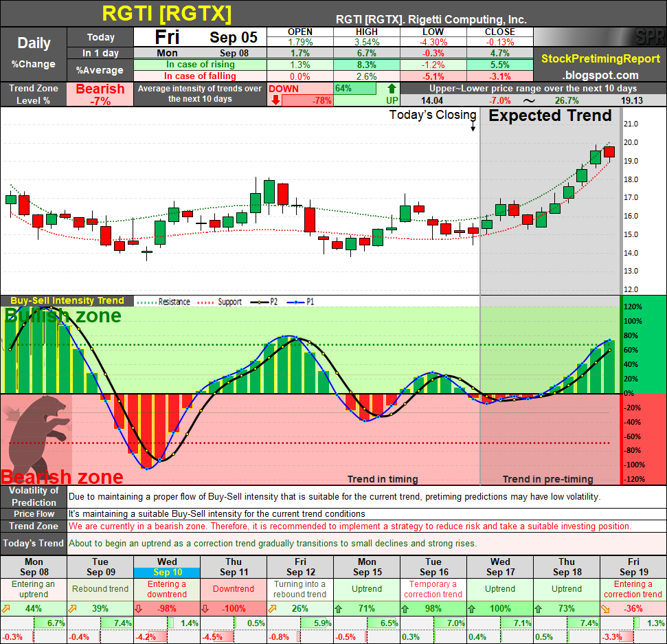
Task: Open the StockPretimingReport blog link
Action: tap(600, 58)
